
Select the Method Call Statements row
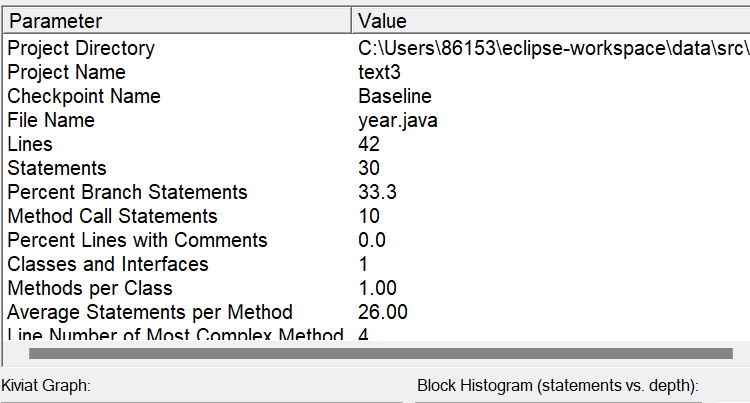coord(112,216)
